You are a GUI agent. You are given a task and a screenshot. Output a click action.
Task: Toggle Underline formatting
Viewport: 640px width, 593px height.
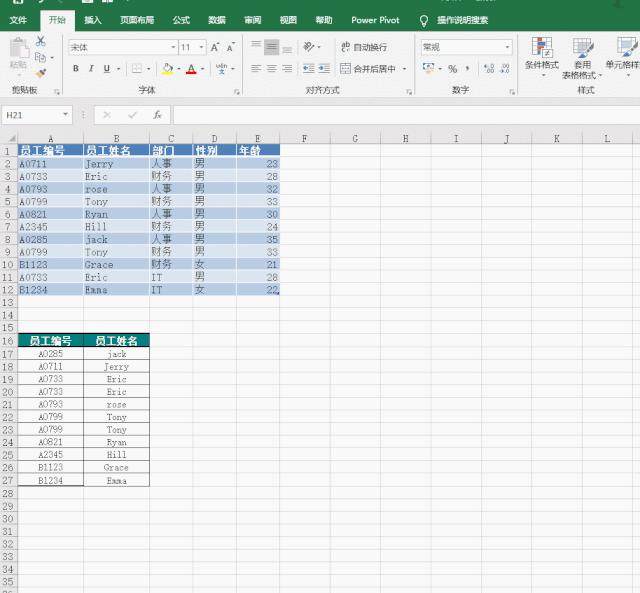107,69
